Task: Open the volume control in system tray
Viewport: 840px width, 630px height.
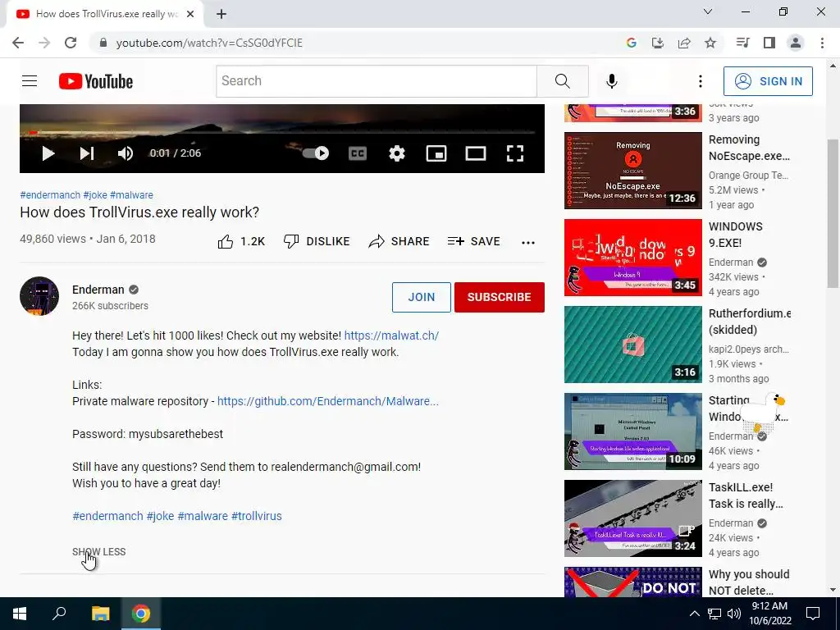Action: coord(734,614)
